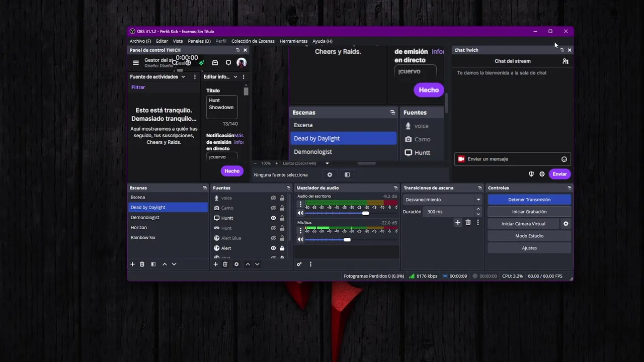Open Colección de Escenas menu
This screenshot has height=362, width=644.
click(253, 41)
